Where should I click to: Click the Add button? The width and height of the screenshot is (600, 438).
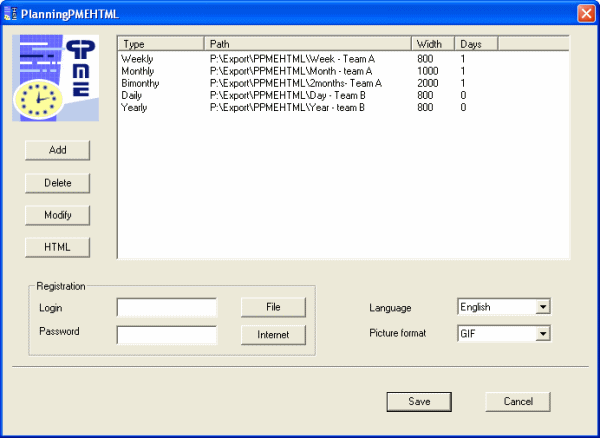57,150
